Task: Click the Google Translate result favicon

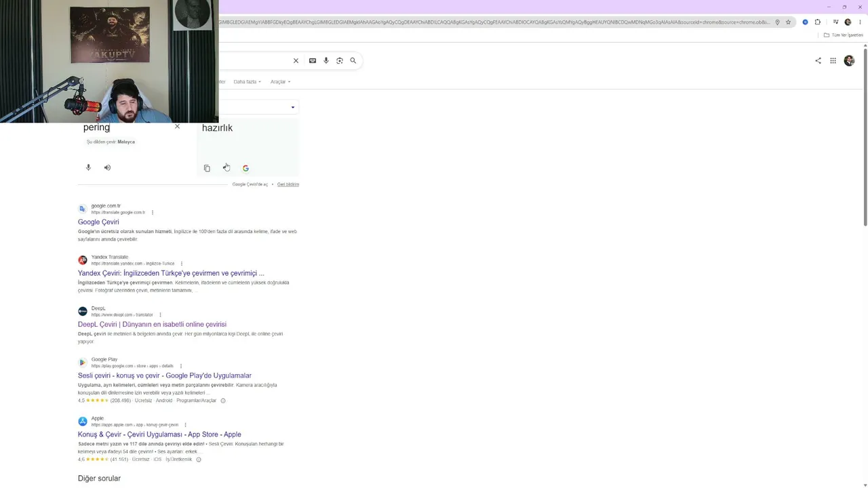Action: coord(82,209)
